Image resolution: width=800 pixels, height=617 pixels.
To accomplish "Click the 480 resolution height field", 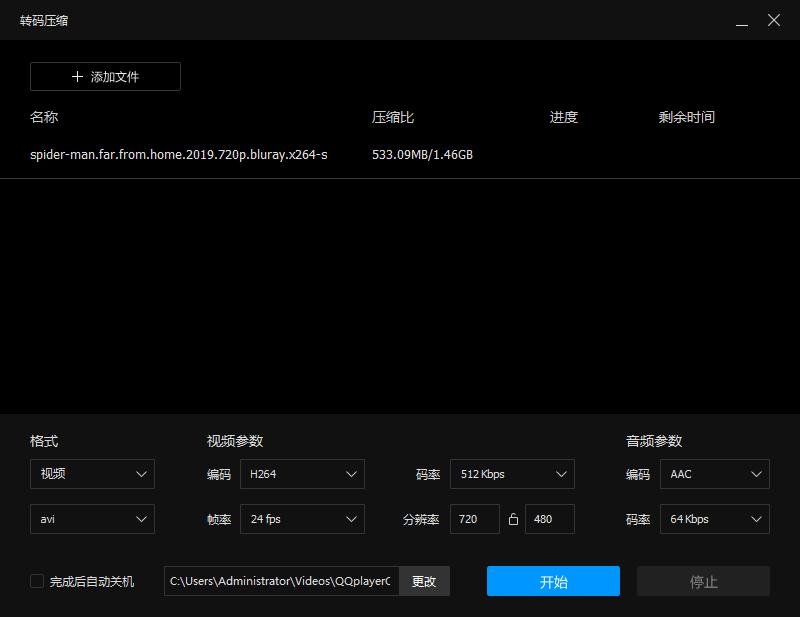I will point(549,519).
